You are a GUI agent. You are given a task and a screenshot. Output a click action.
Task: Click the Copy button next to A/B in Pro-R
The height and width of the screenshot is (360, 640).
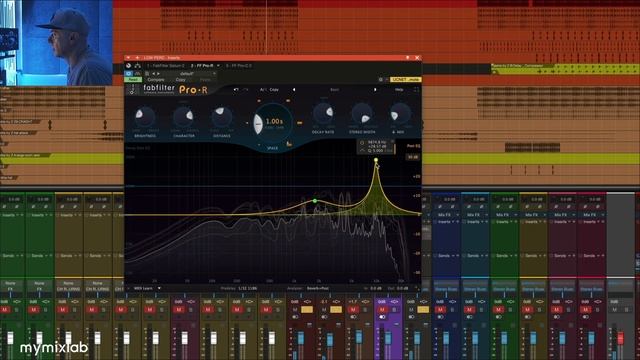tap(274, 89)
